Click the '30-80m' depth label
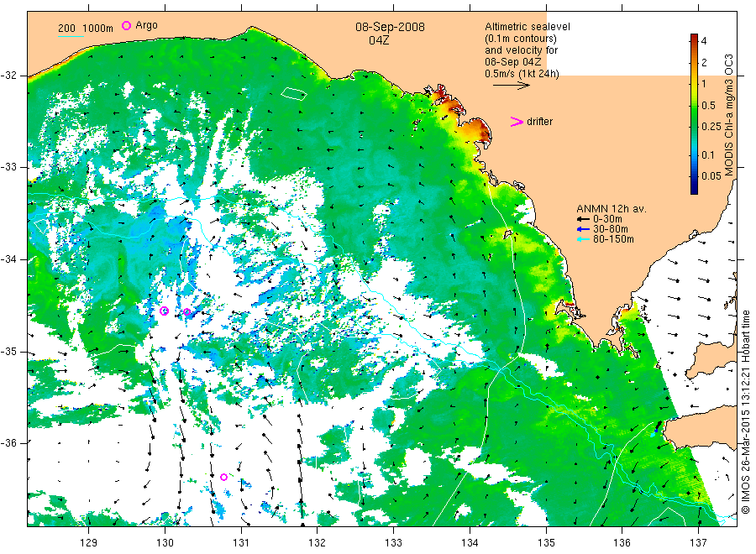The image size is (756, 554). point(611,229)
